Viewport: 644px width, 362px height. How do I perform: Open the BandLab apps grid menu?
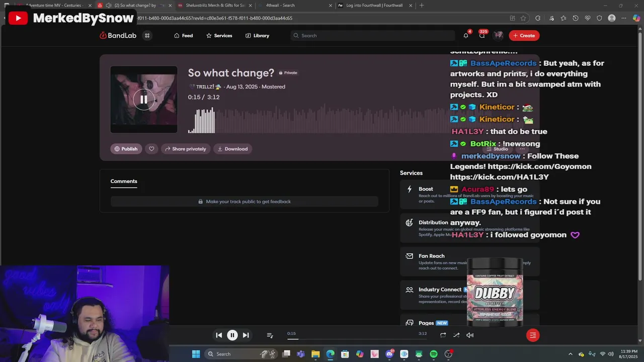(147, 36)
